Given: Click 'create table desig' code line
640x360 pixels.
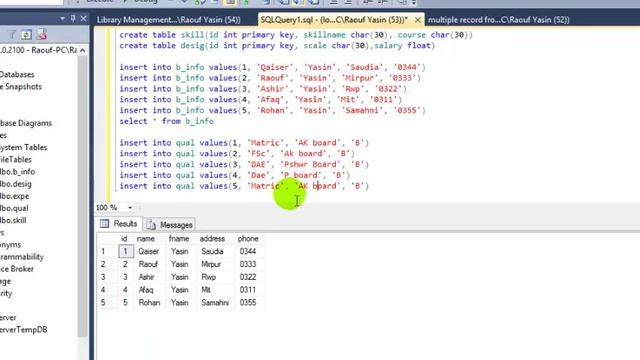Looking at the screenshot, I should point(277,46).
